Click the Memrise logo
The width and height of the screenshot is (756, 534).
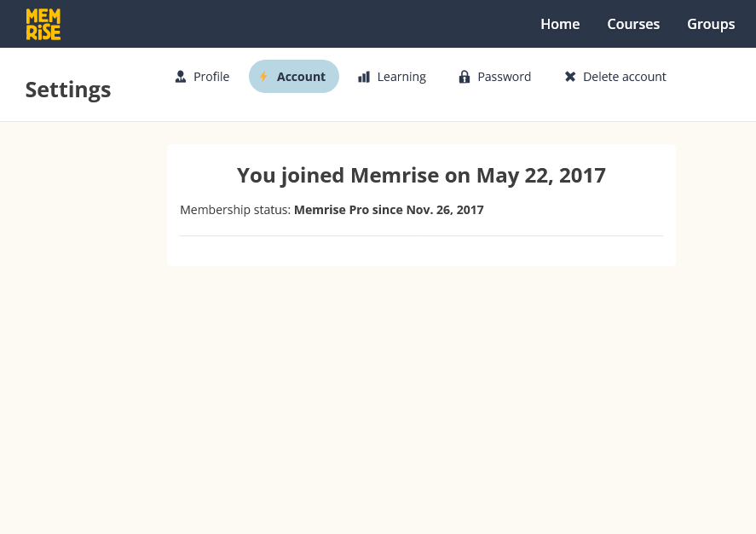click(43, 24)
